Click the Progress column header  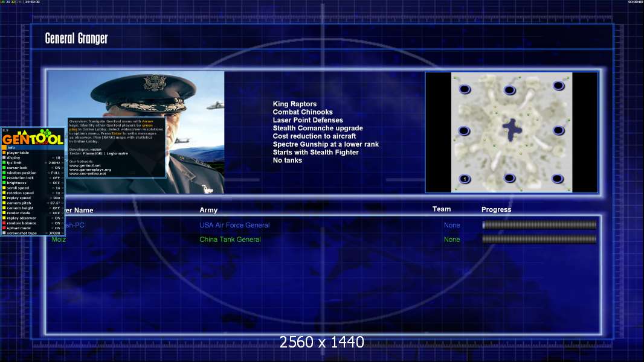pyautogui.click(x=496, y=209)
